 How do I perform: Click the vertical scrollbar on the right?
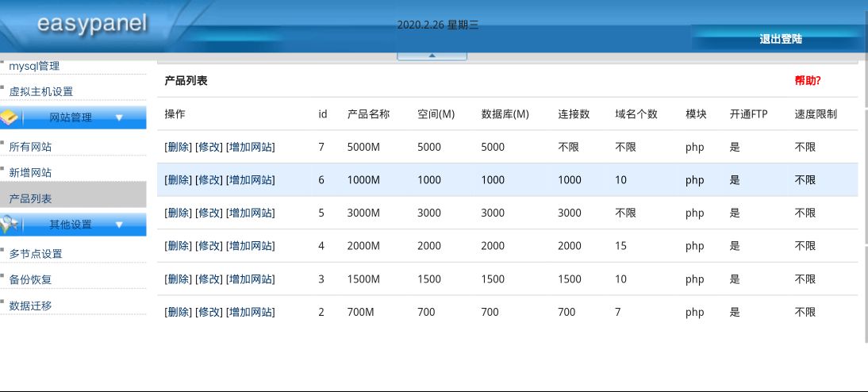(864, 222)
